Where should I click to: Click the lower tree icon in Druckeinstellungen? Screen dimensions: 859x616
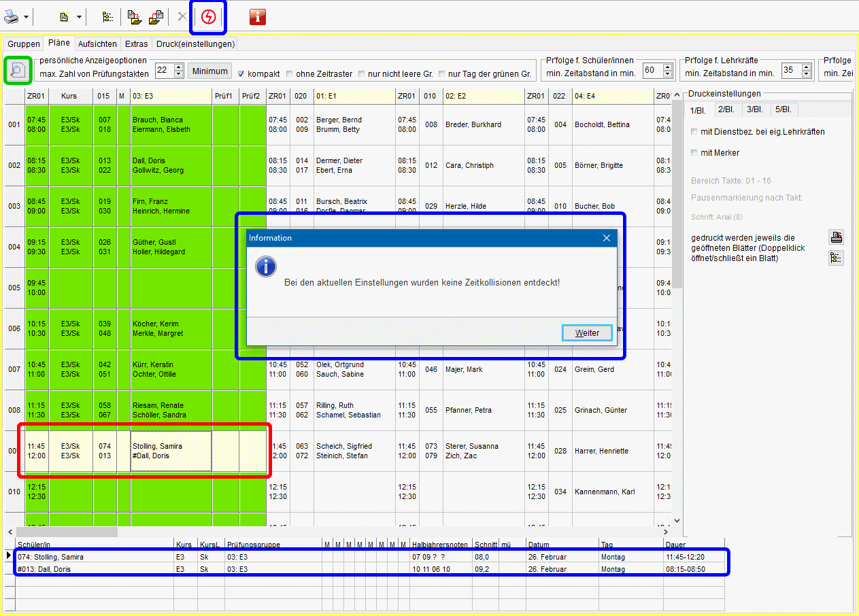tap(836, 258)
